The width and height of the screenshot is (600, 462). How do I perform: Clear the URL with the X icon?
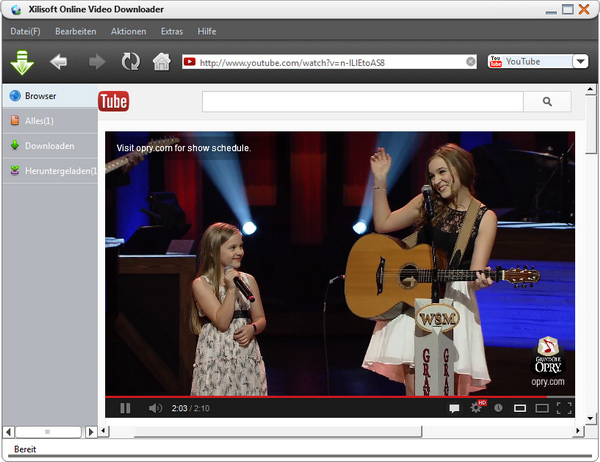click(471, 62)
